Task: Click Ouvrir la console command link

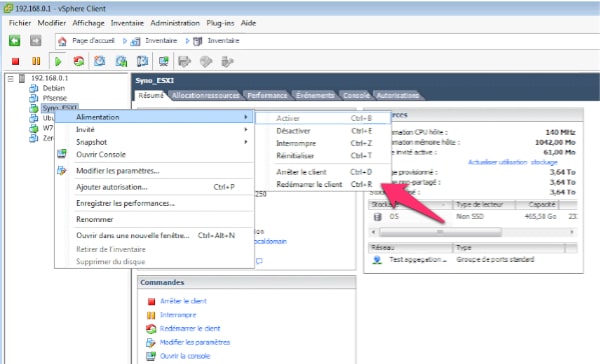Action: [185, 356]
